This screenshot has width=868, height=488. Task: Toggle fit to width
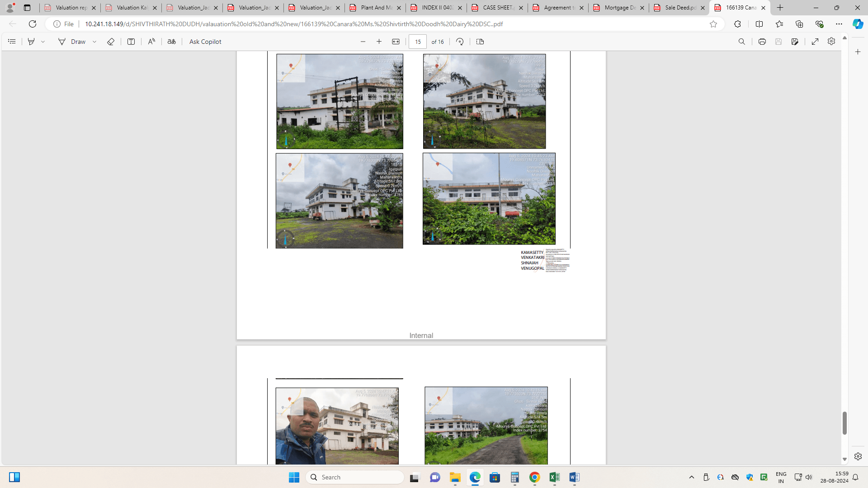point(396,42)
